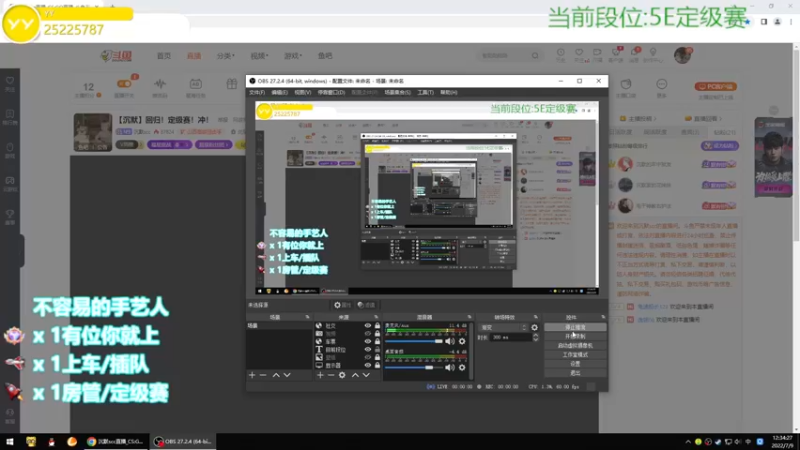This screenshot has height=450, width=800.
Task: Move the source up in the sources list
Action: [355, 375]
